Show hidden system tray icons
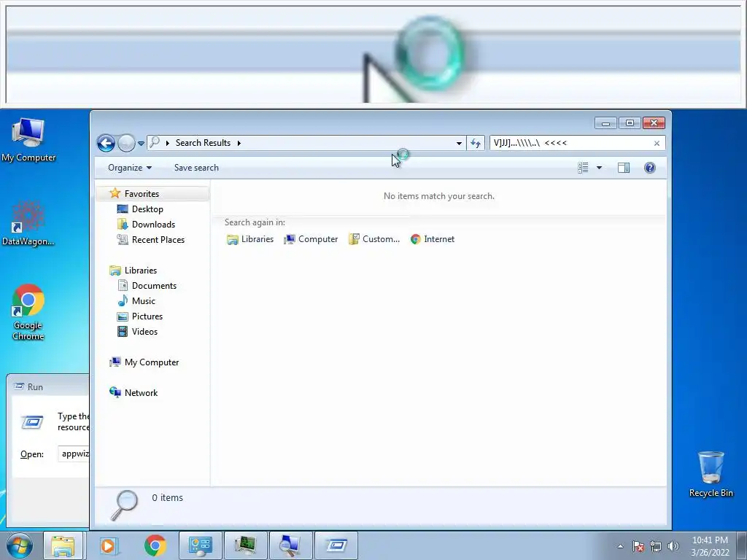 pyautogui.click(x=620, y=546)
